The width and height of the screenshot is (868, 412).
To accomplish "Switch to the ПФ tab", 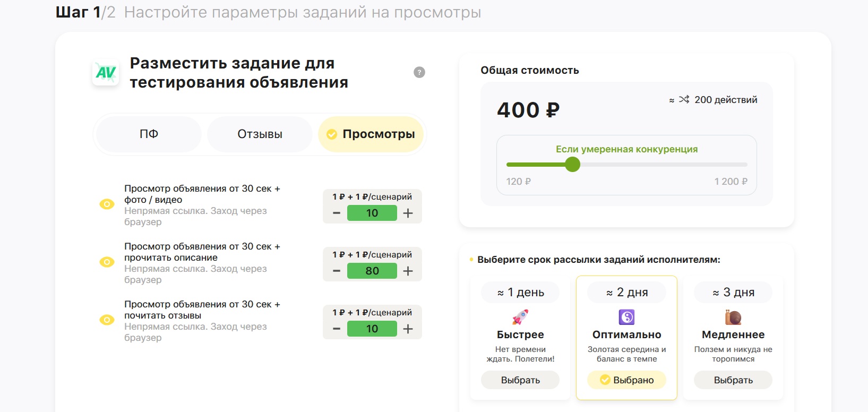I will click(x=149, y=134).
